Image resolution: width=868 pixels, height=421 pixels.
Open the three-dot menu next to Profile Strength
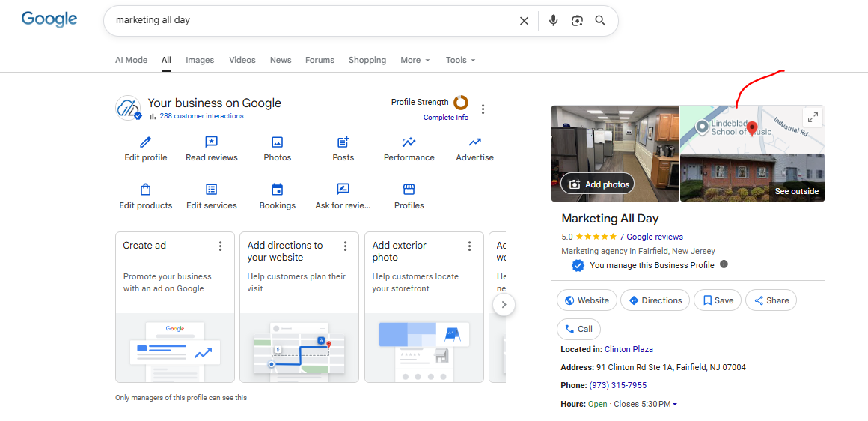point(483,109)
